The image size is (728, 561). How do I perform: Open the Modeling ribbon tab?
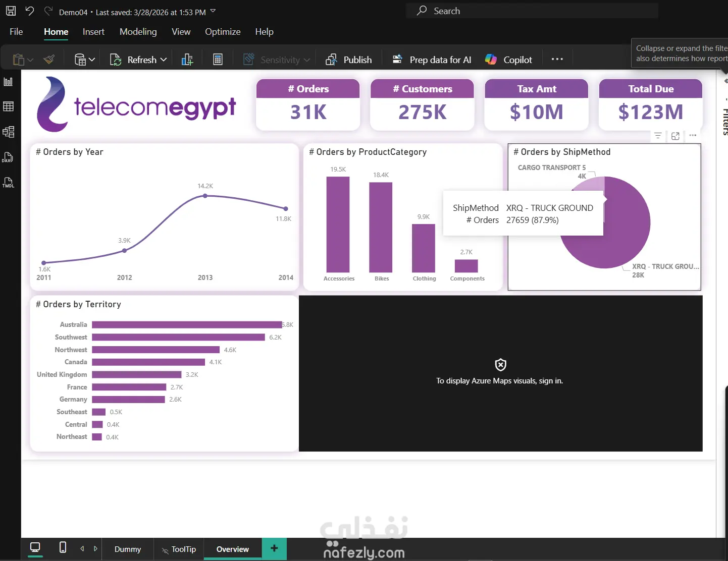[x=138, y=32]
